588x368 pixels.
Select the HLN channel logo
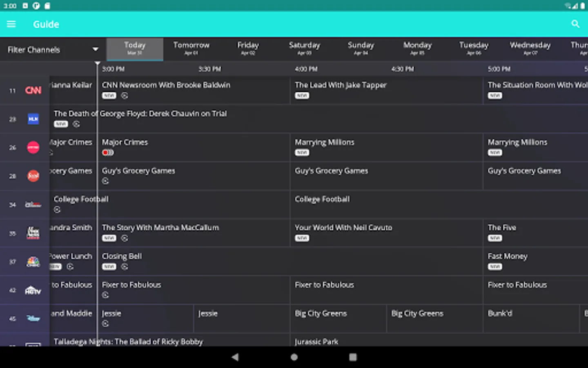(33, 119)
